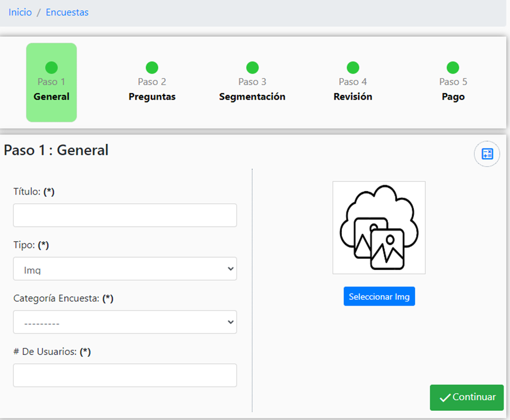510x420 pixels.
Task: Open the Encuestas breadcrumb link
Action: point(67,12)
